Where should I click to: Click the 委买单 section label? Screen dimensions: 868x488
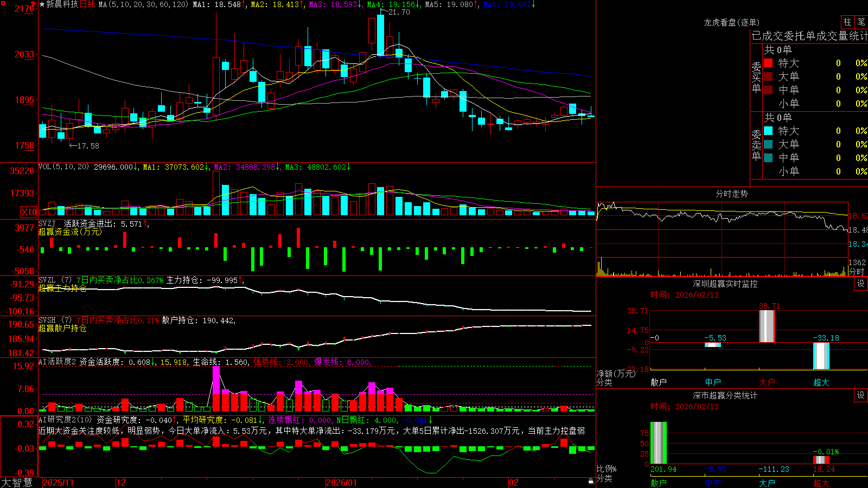(x=756, y=77)
